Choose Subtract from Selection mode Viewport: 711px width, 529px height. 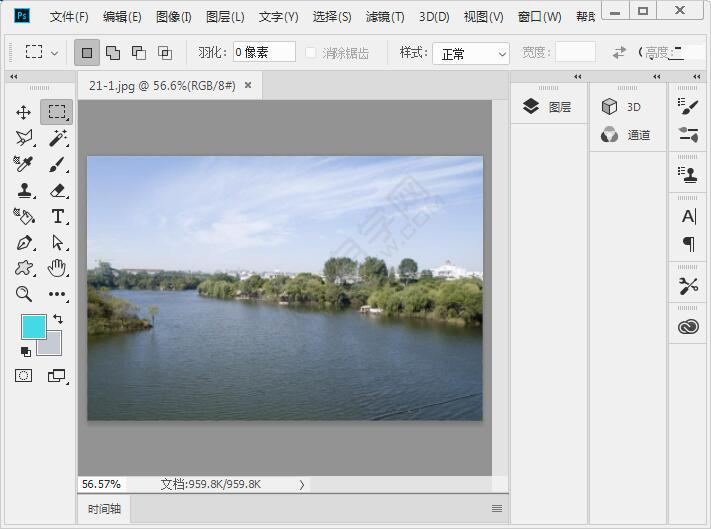pos(139,53)
